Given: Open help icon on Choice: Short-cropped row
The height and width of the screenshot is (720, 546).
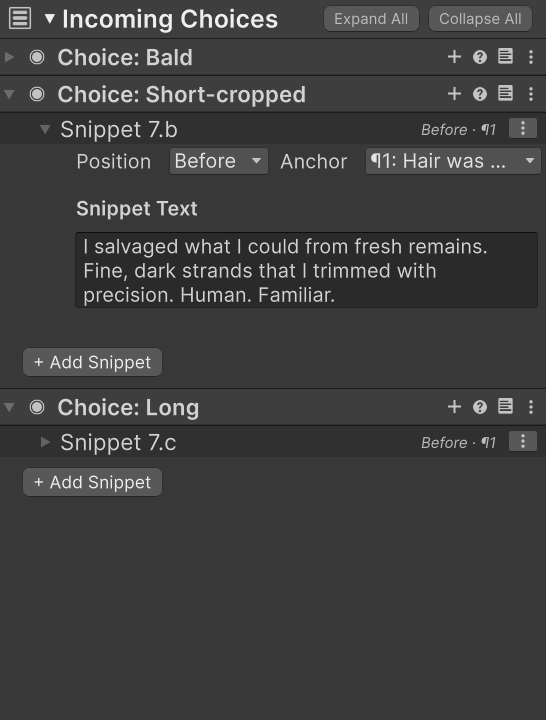Looking at the screenshot, I should pos(480,94).
